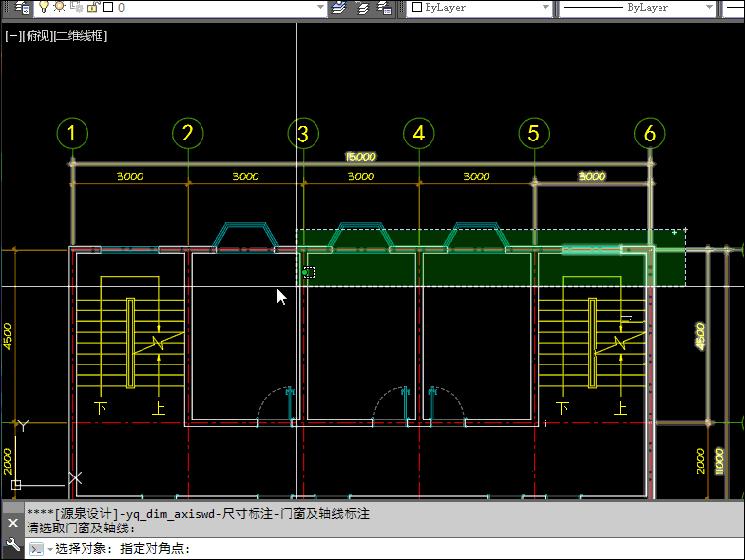
Task: Toggle freeze sun icon for layer 0
Action: [61, 8]
